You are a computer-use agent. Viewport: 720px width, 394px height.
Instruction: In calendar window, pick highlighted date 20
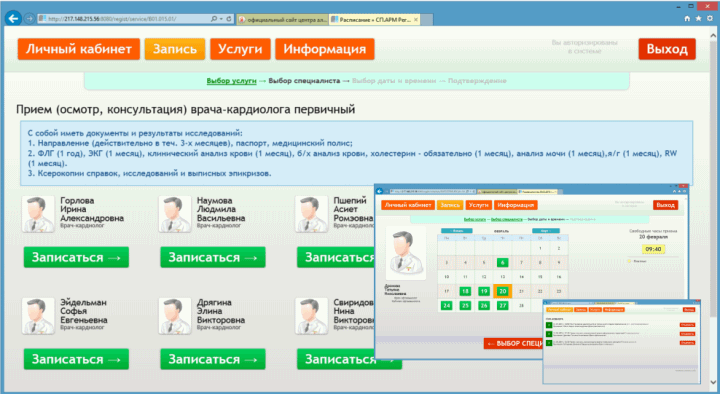[x=502, y=291]
